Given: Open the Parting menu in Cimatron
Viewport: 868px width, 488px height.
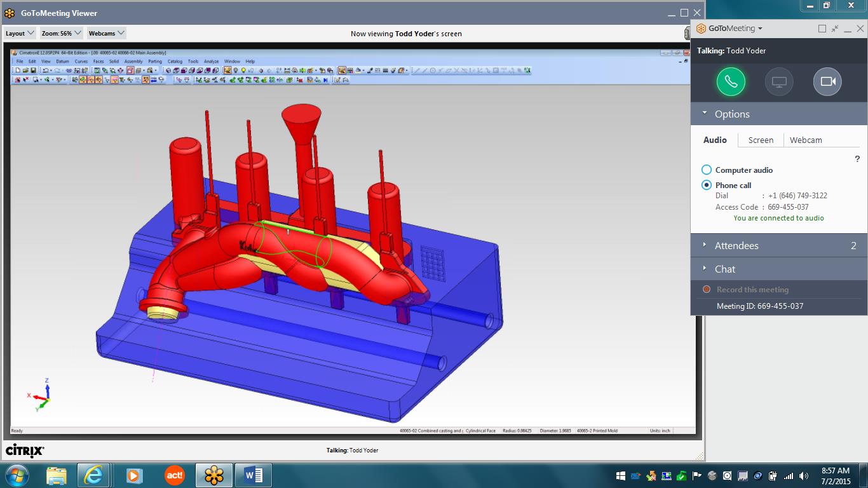Looking at the screenshot, I should point(155,62).
